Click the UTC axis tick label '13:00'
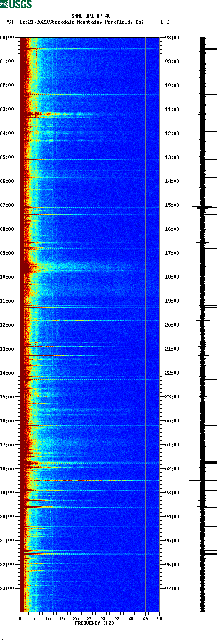Screen dimensions: 220x644 coord(172,157)
